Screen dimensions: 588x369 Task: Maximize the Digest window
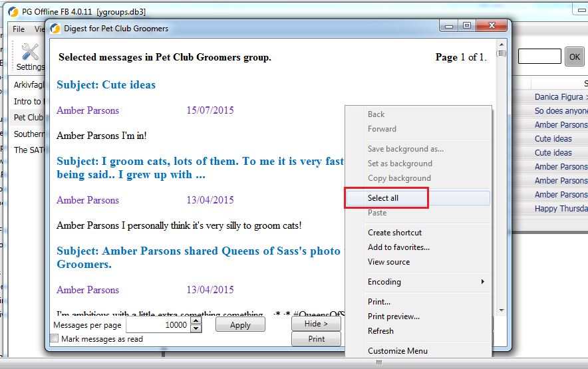point(466,26)
